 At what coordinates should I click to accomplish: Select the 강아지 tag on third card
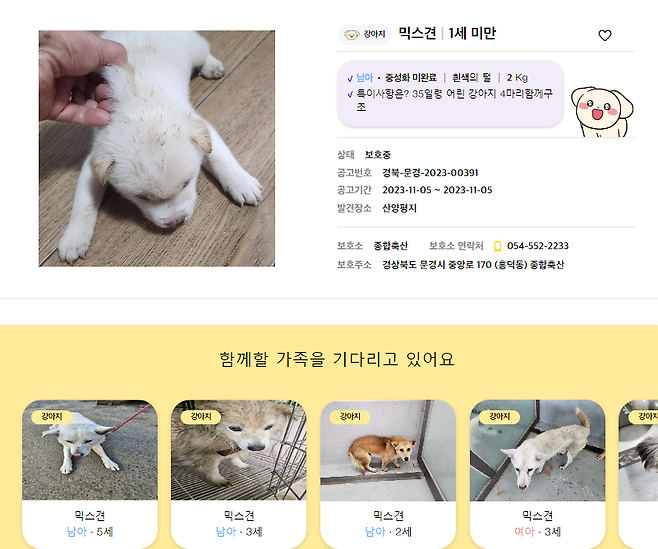[350, 416]
